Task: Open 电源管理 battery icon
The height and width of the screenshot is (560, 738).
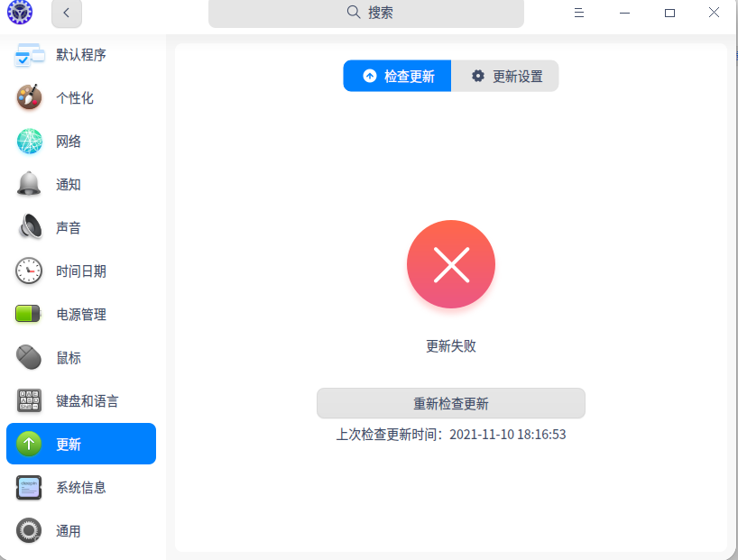Action: 28,314
